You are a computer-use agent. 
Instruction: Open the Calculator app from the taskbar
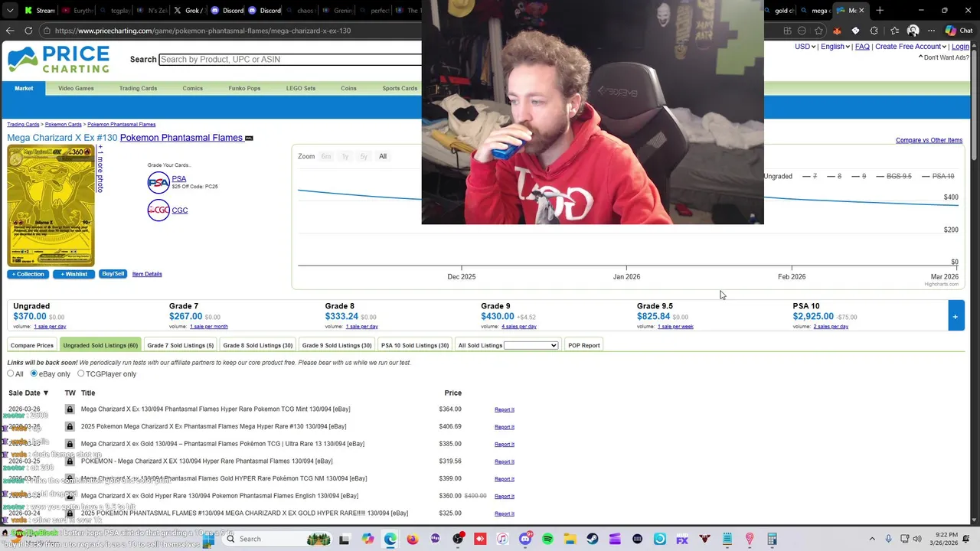pyautogui.click(x=772, y=539)
